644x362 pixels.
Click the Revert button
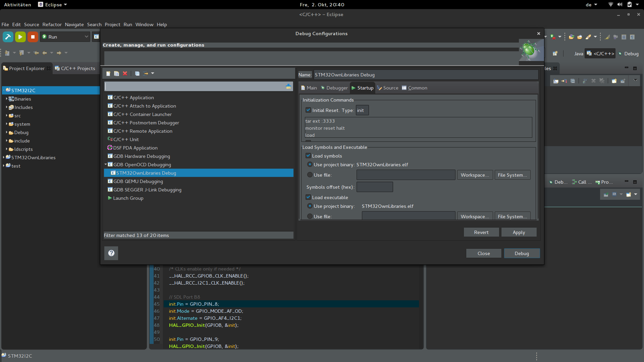[x=481, y=232]
